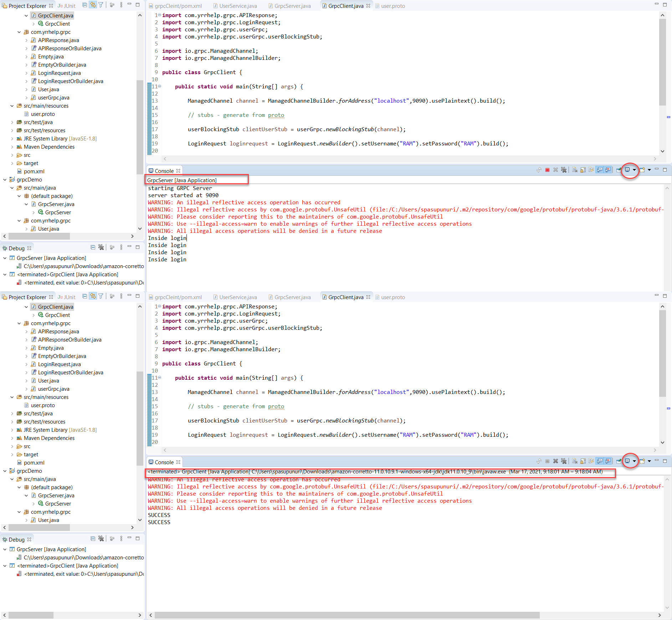Clear the Console output
The image size is (672, 620).
tap(574, 170)
